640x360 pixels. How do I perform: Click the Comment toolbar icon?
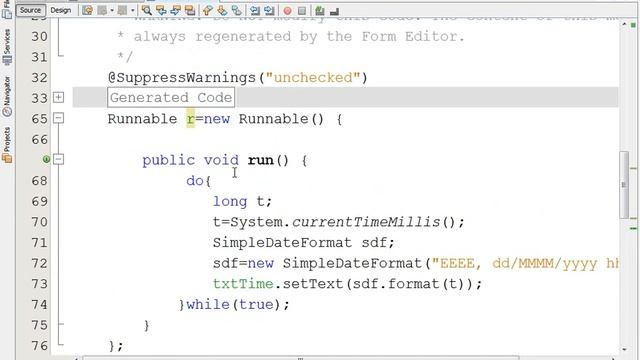point(320,11)
